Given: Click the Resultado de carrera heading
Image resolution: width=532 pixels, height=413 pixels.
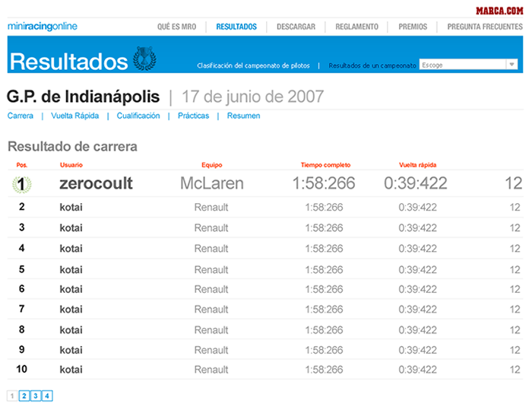Looking at the screenshot, I should (x=73, y=147).
